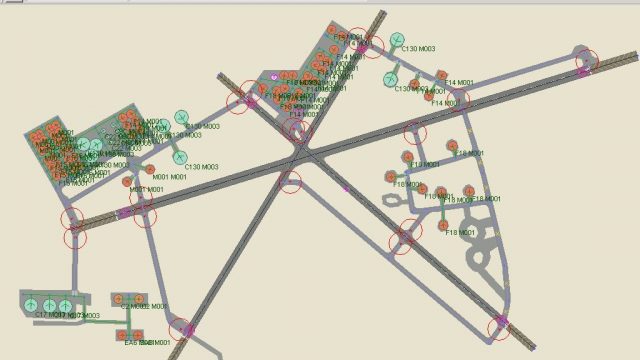Select lower standalone C130 above 'M001 M001' label
Image resolution: width=640 pixels, height=360 pixels.
[180, 157]
